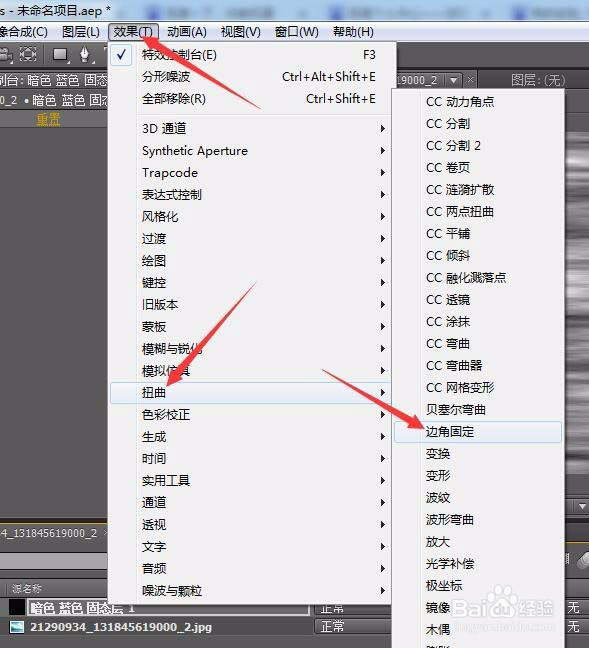Expand the 透视 submenu
589x648 pixels.
tap(250, 524)
